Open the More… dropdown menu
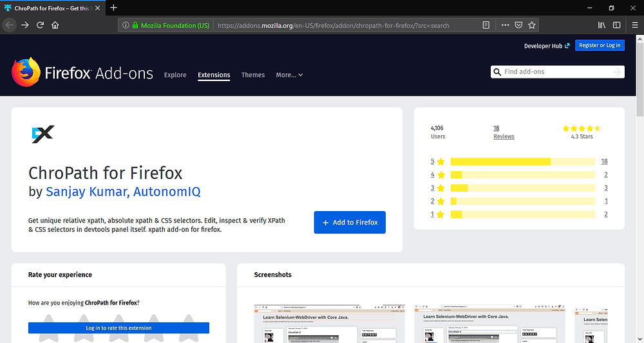This screenshot has height=343, width=644. click(289, 75)
